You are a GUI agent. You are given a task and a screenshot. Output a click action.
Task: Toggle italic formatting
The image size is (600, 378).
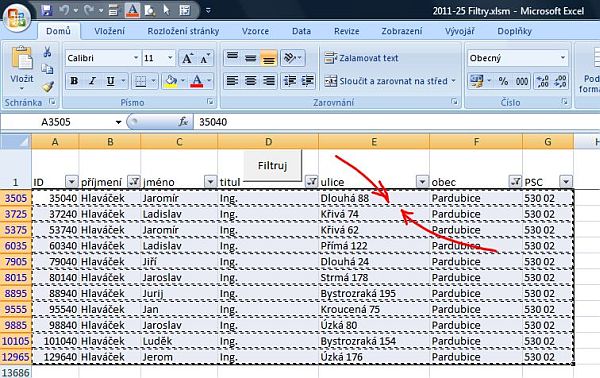(92, 81)
